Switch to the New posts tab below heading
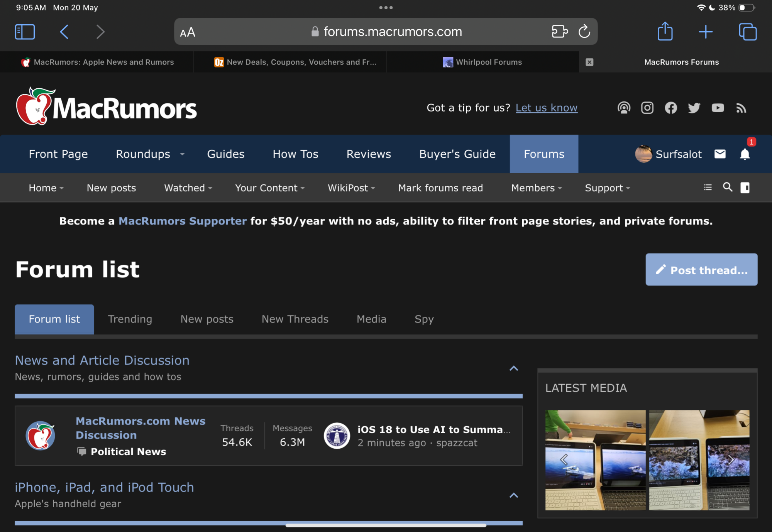 (x=207, y=319)
